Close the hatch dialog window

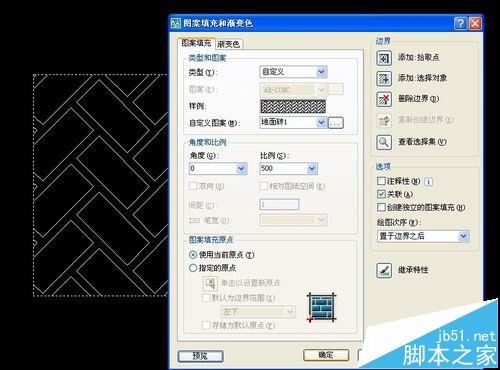click(475, 23)
